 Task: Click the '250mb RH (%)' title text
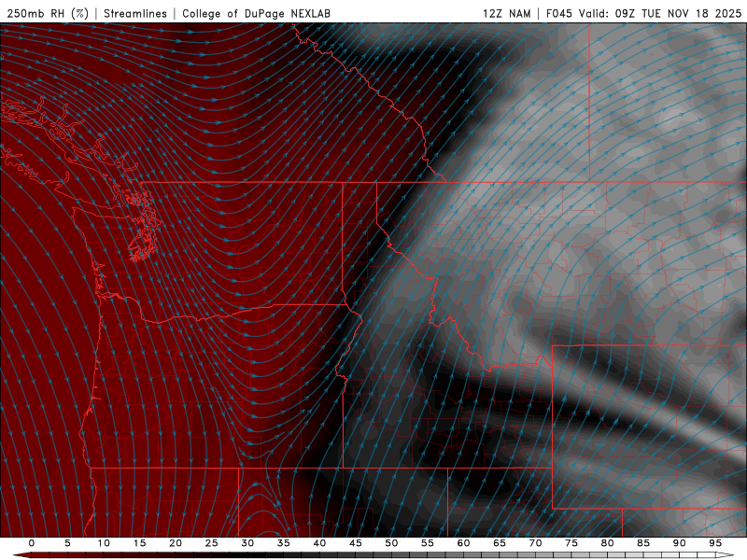coord(49,13)
